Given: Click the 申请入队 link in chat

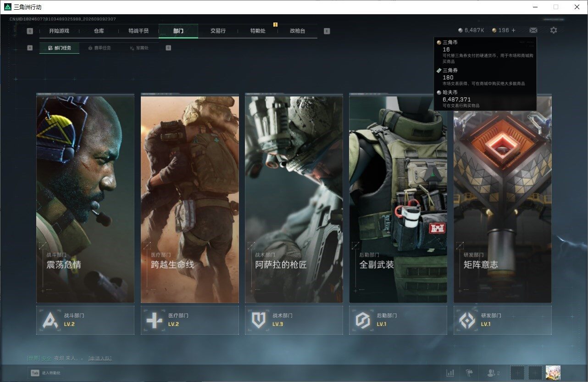Looking at the screenshot, I should click(100, 359).
